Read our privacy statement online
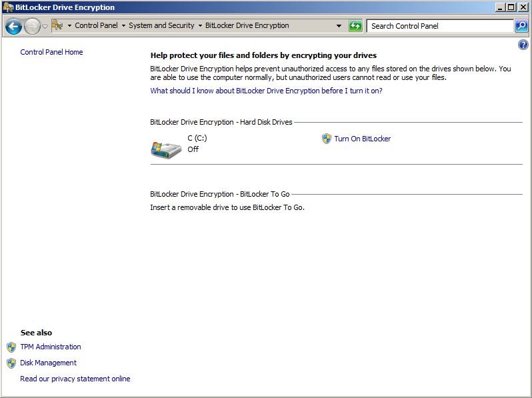The width and height of the screenshot is (532, 398). [75, 379]
